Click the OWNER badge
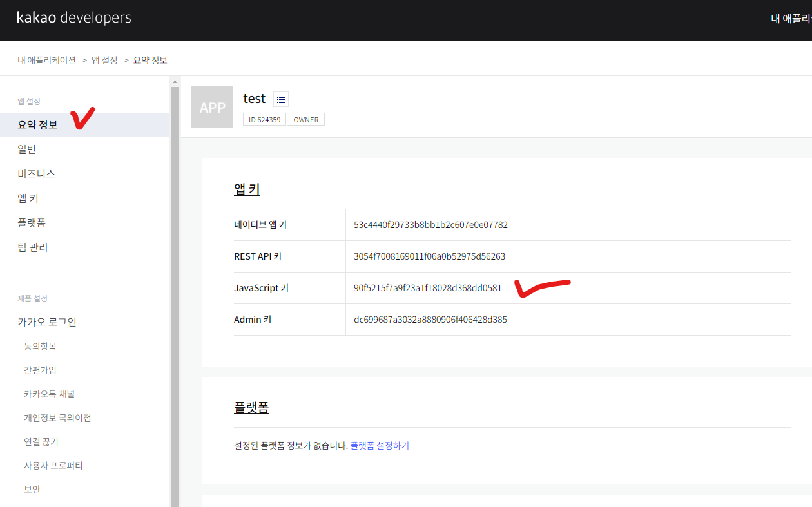The width and height of the screenshot is (812, 507). [x=306, y=120]
